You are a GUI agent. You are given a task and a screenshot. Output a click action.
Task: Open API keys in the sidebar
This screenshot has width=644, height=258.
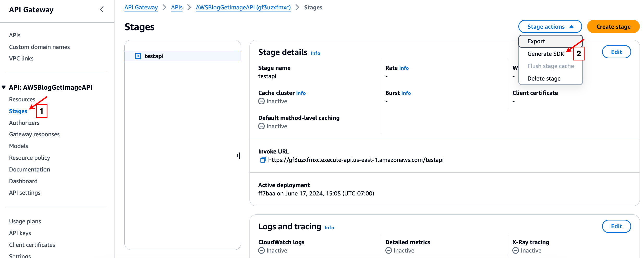click(x=20, y=233)
